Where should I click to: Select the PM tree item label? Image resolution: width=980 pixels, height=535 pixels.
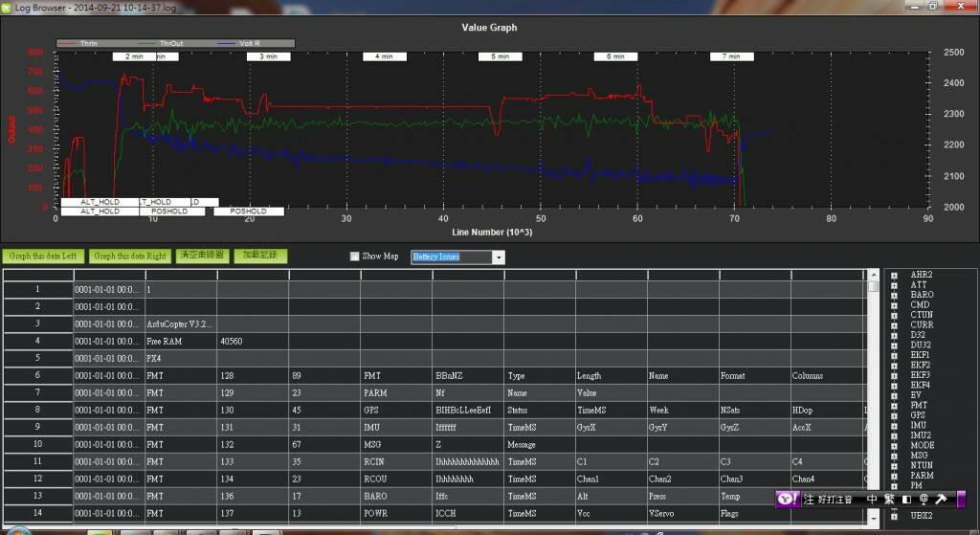tap(916, 485)
